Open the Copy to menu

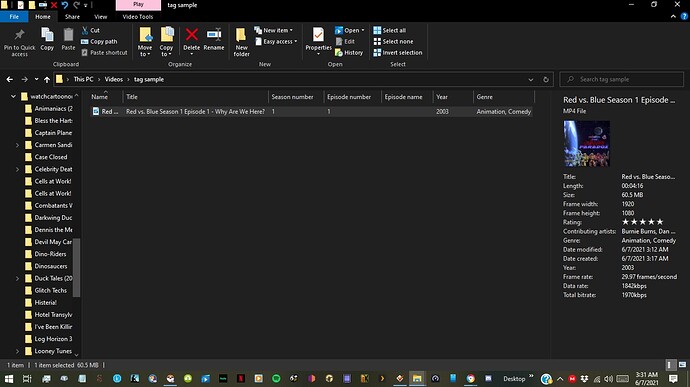tap(166, 42)
